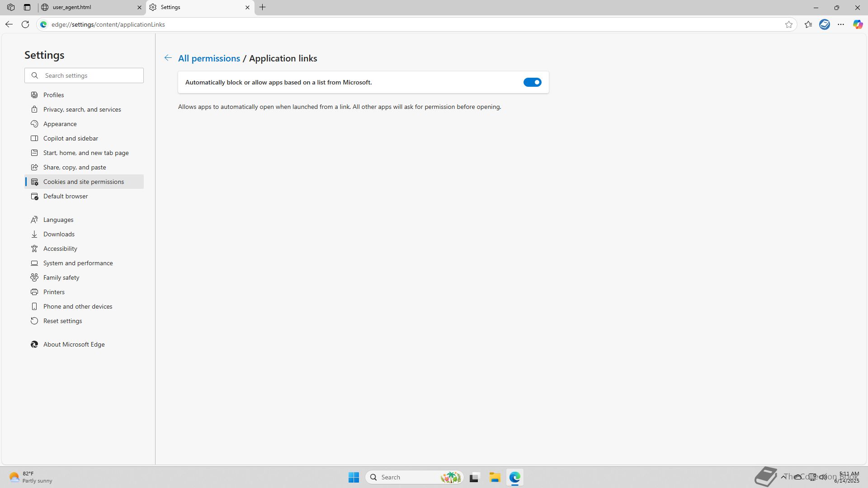The width and height of the screenshot is (868, 488).
Task: Open the Workspaces icon in the title bar
Action: 11,7
